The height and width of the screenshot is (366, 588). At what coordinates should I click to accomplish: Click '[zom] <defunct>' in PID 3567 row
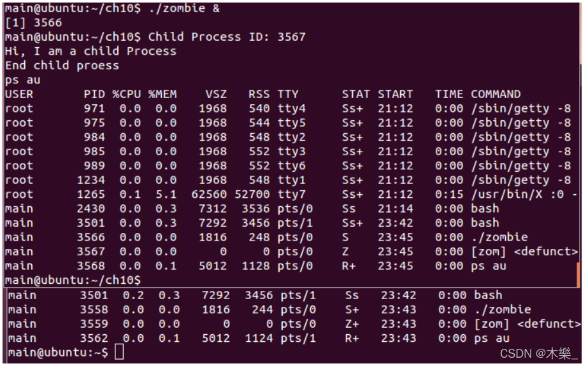[524, 251]
